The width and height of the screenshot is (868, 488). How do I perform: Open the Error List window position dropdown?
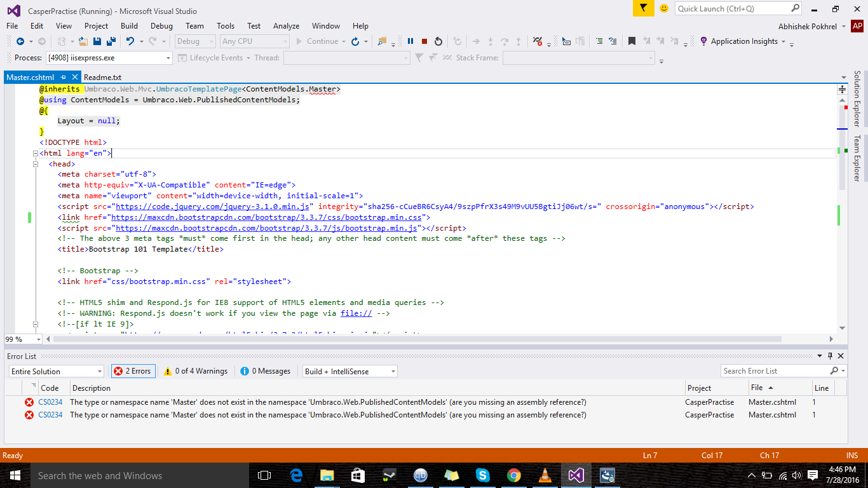pyautogui.click(x=820, y=356)
